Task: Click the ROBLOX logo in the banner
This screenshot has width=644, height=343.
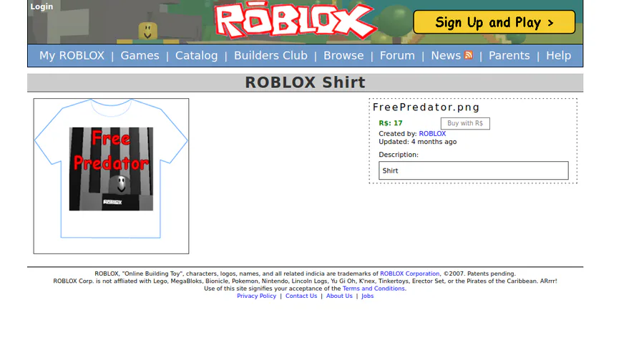Action: point(296,21)
